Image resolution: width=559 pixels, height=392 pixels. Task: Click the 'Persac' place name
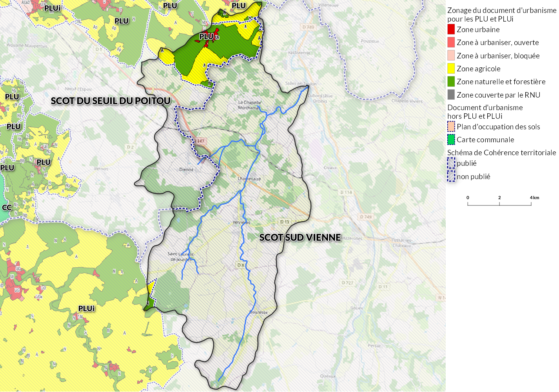tap(374, 346)
